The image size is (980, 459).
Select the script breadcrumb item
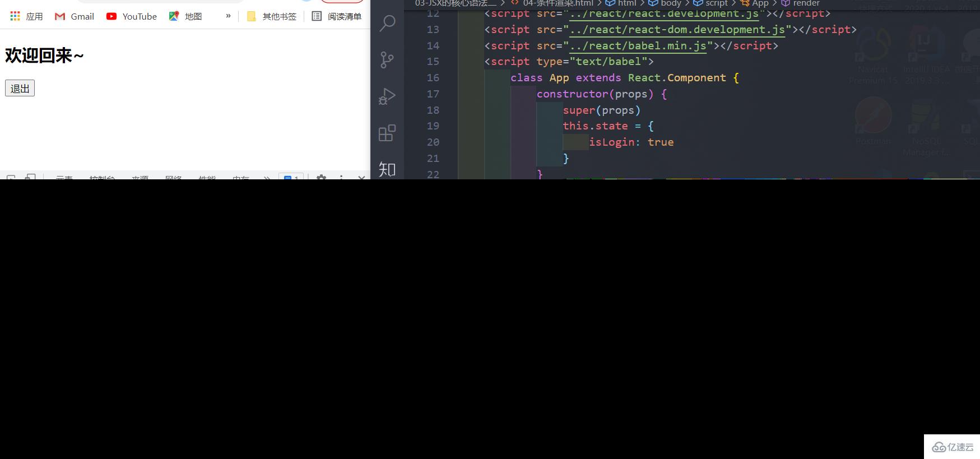(710, 3)
